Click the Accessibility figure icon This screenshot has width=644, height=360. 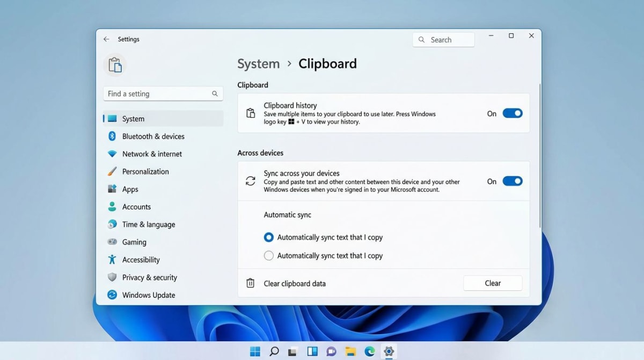(112, 260)
